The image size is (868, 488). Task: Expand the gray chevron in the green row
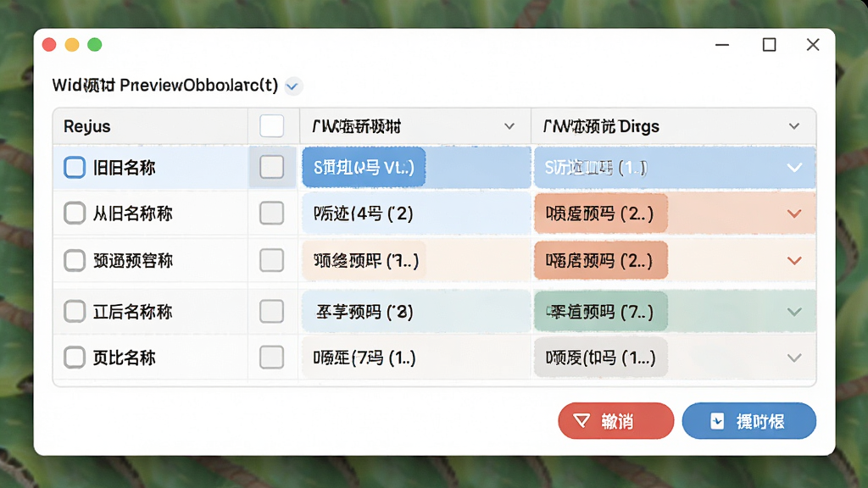pos(794,312)
